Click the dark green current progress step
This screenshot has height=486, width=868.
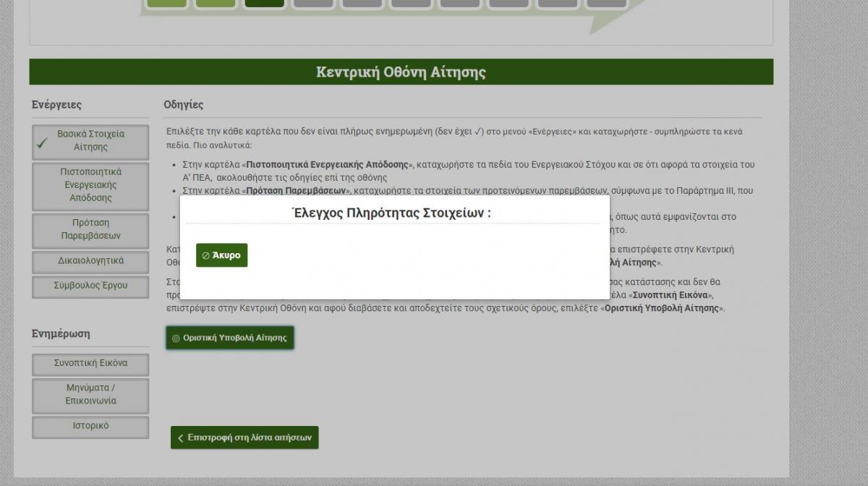264,4
